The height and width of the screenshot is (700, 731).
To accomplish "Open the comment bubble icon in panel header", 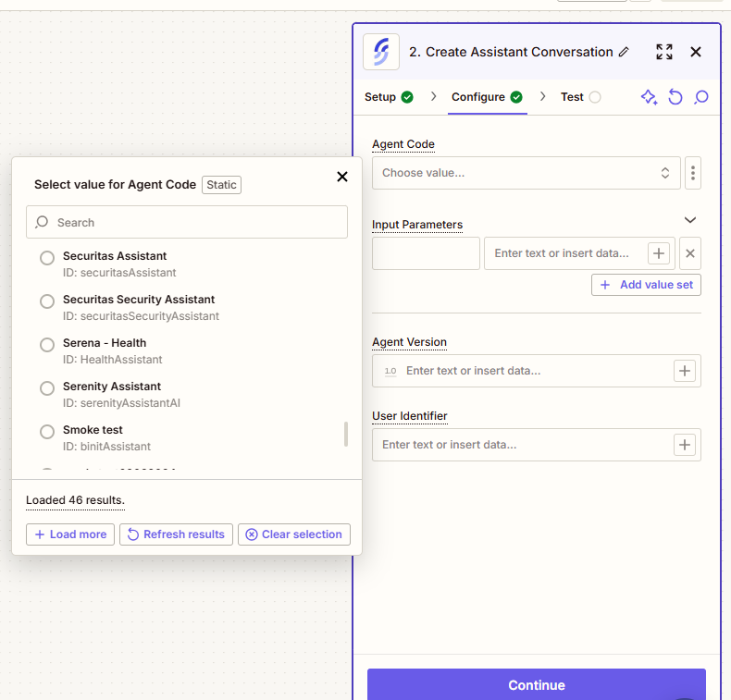I will coord(701,97).
